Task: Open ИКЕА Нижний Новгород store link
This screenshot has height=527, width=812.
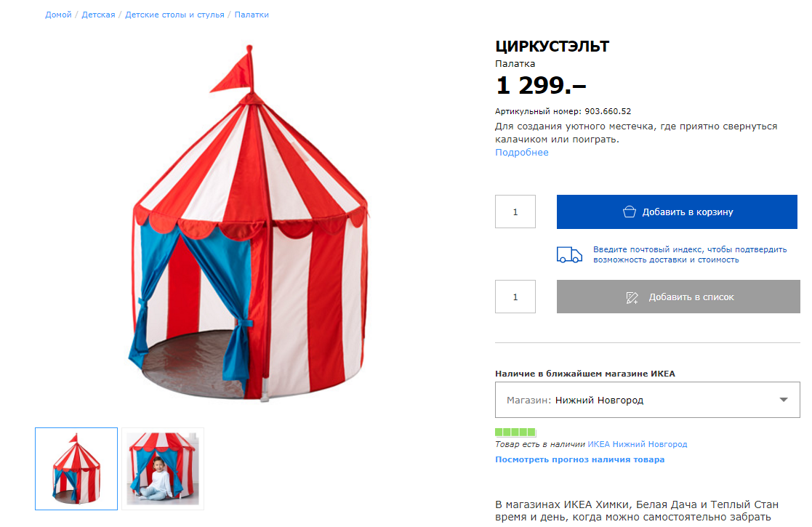Action: pos(637,444)
